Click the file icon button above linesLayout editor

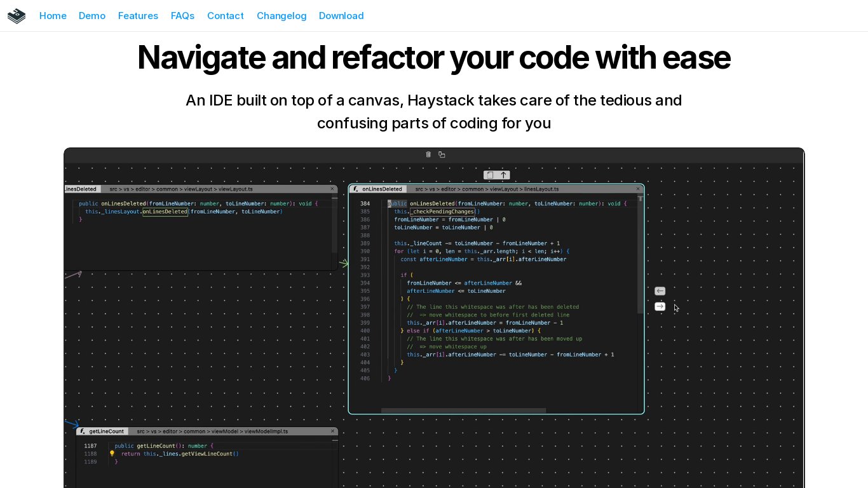(x=489, y=175)
